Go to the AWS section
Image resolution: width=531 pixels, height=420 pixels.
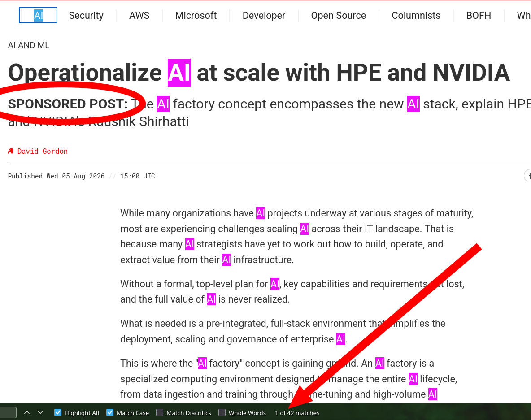(139, 15)
